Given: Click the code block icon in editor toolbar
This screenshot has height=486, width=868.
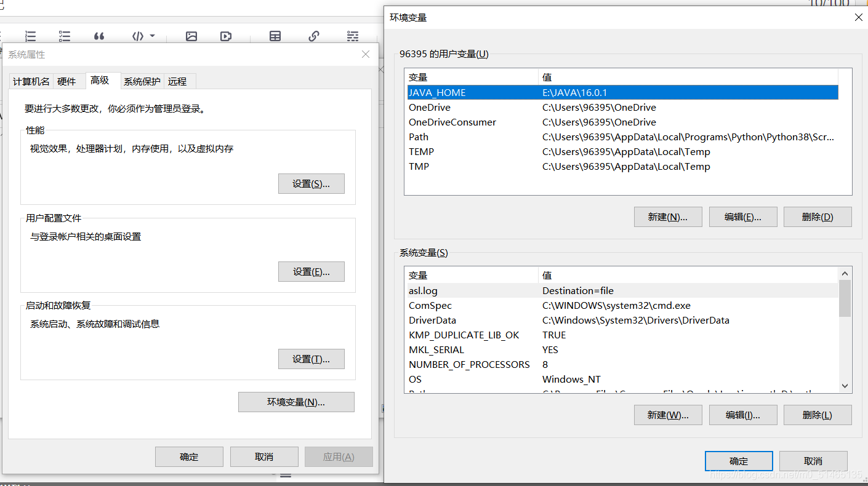Looking at the screenshot, I should (x=138, y=36).
